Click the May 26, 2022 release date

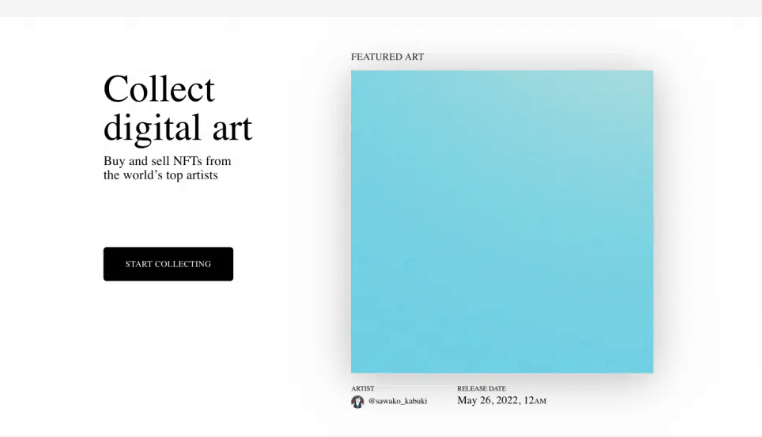[x=502, y=401]
